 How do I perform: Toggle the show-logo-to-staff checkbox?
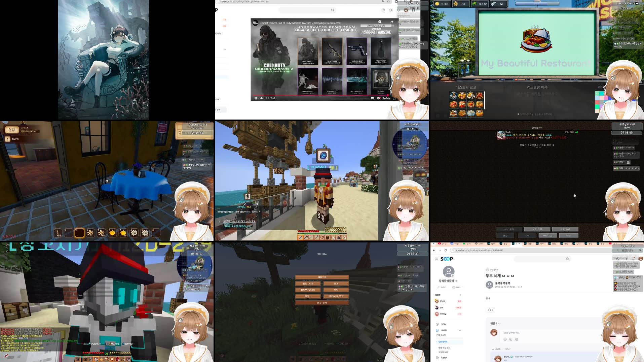[x=519, y=114]
